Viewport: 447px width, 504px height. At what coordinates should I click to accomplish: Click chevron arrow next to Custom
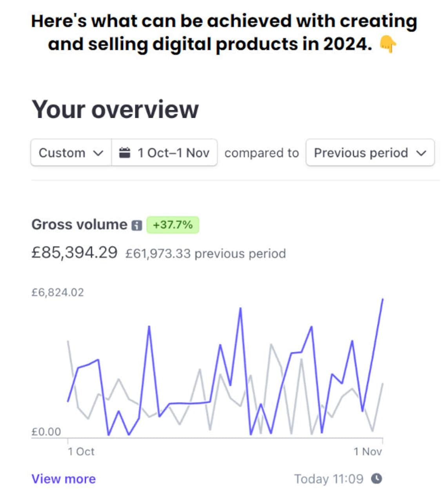pos(98,153)
